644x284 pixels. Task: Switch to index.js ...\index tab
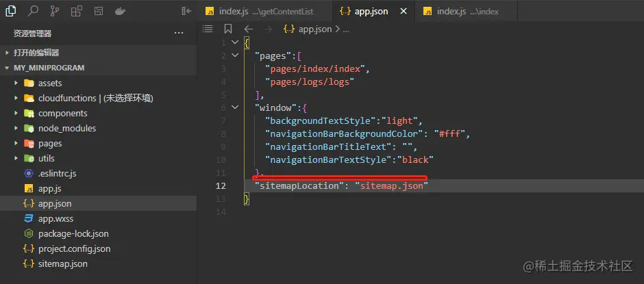coord(466,11)
